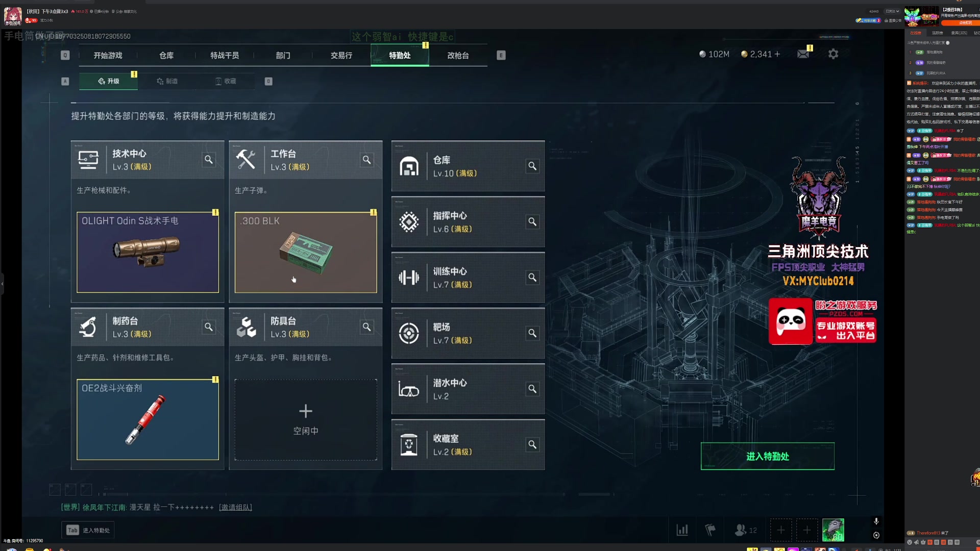Click magnifier on 潜水中心 row

(532, 389)
